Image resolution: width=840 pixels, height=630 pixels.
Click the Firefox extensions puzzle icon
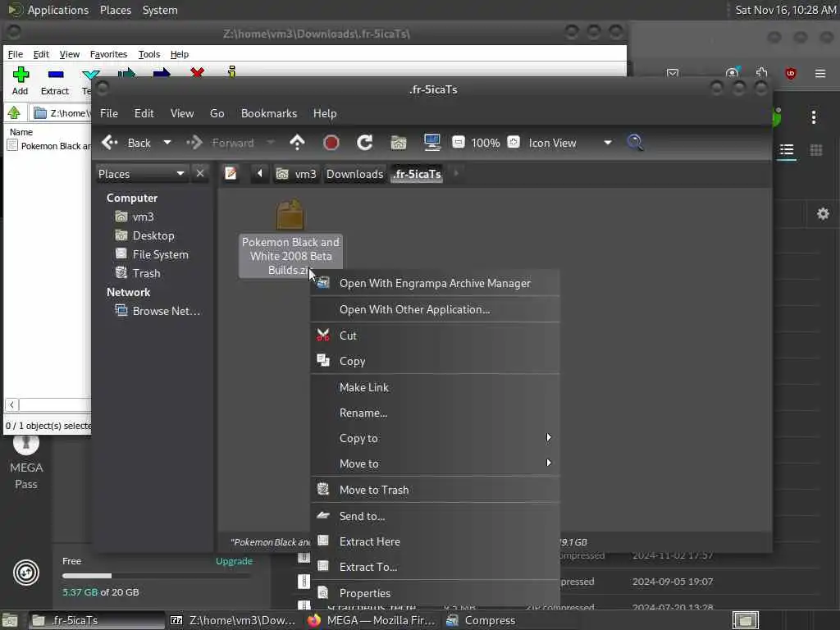pyautogui.click(x=761, y=73)
